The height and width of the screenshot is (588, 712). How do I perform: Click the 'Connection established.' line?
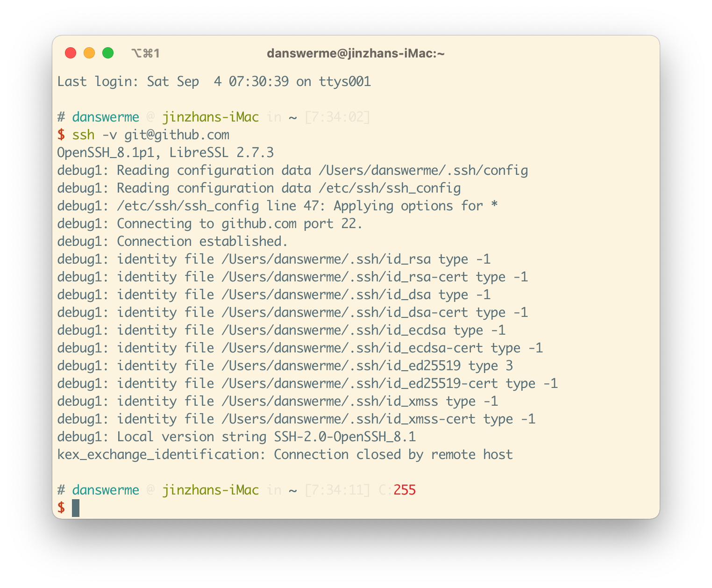pos(202,242)
